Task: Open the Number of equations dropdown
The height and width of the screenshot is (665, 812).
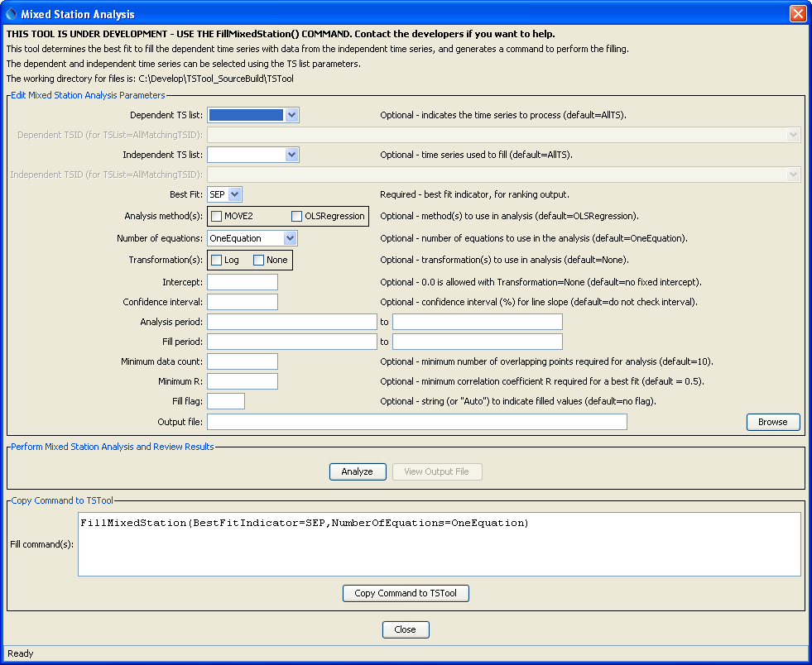Action: (x=290, y=238)
